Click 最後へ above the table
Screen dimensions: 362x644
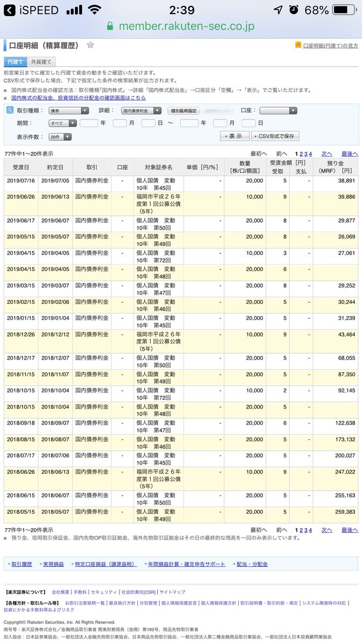click(350, 153)
